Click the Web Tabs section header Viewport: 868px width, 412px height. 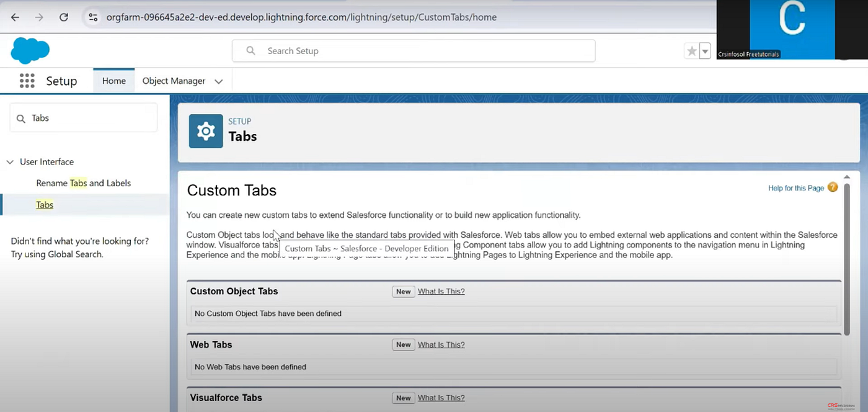click(x=211, y=344)
